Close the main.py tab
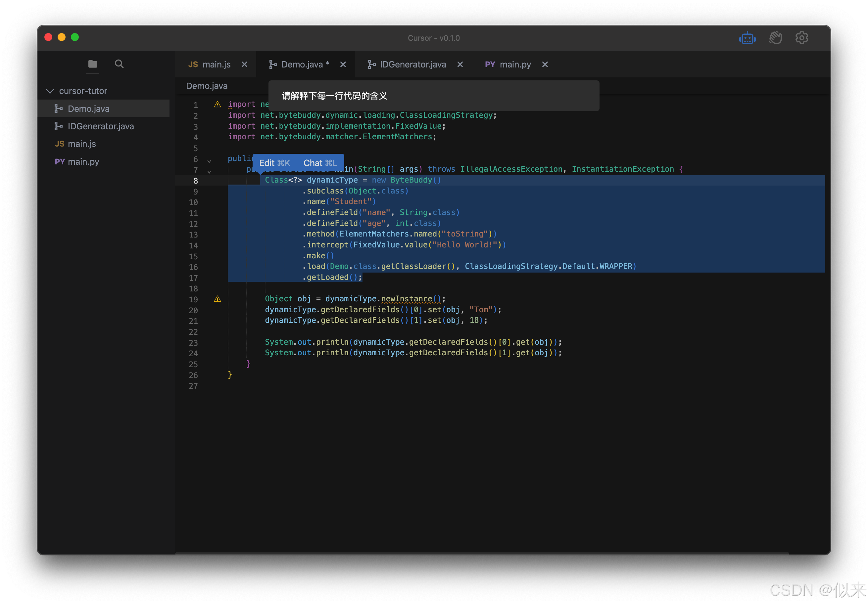This screenshot has height=604, width=868. point(545,65)
